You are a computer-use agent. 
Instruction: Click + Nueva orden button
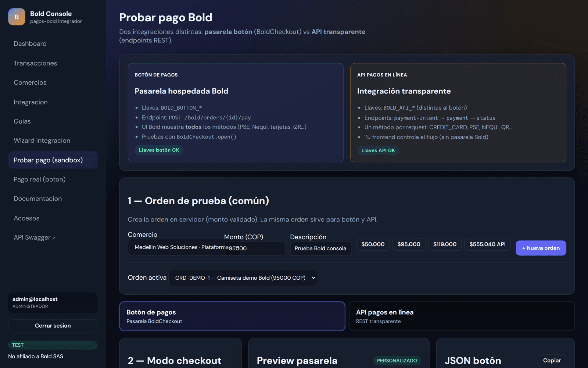[x=541, y=248]
